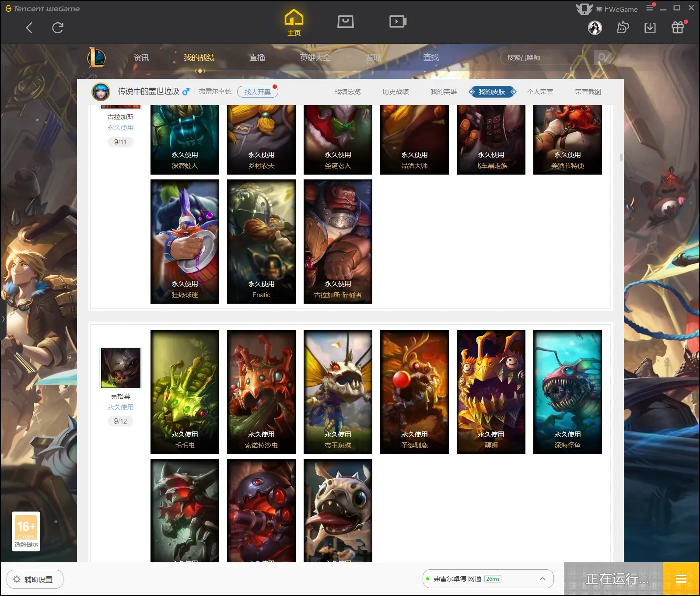Click the 正在运行 status button
Image resolution: width=700 pixels, height=596 pixels.
[613, 579]
